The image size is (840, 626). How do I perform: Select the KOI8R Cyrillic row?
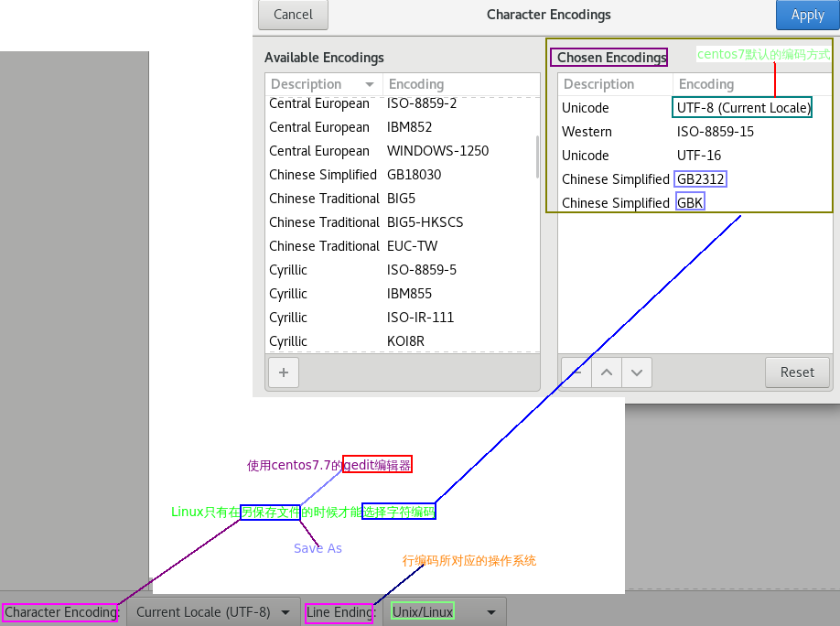point(403,340)
